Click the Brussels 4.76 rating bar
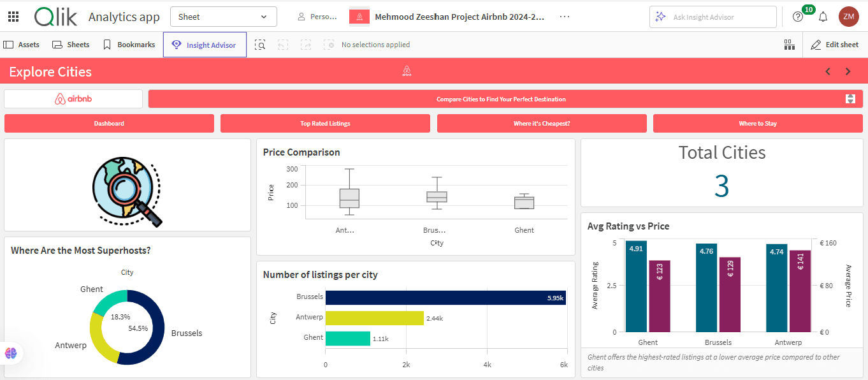 (706, 288)
